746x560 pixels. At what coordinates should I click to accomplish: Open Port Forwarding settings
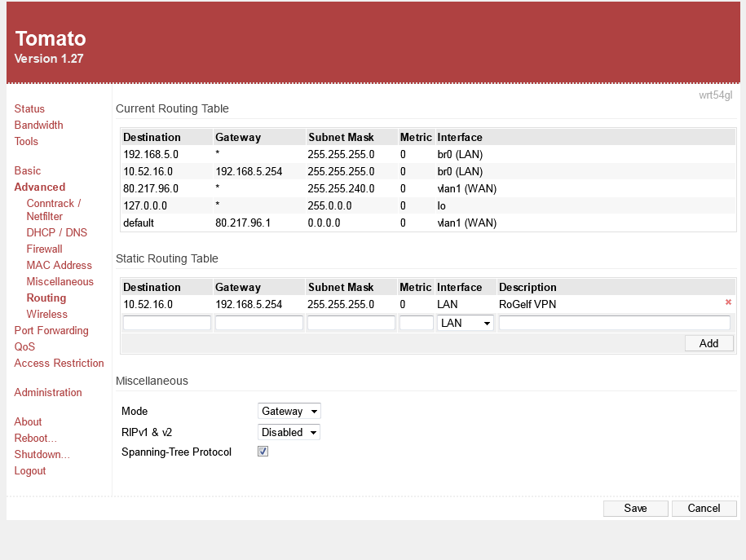point(51,331)
